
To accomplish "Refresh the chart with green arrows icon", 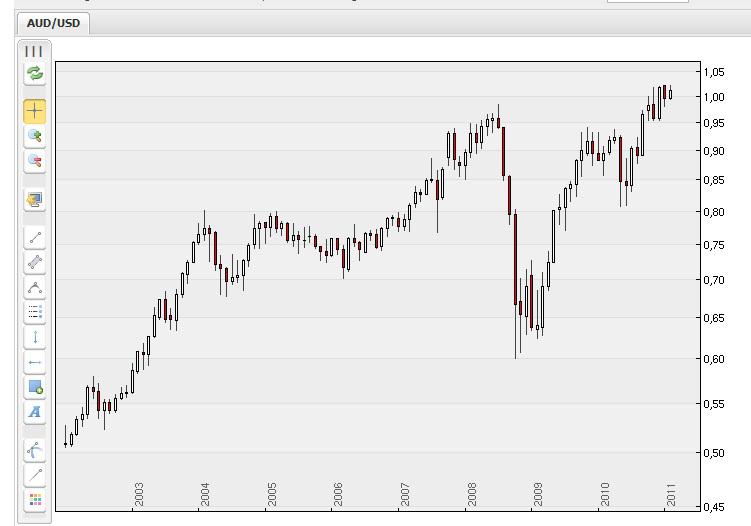I will pyautogui.click(x=34, y=74).
